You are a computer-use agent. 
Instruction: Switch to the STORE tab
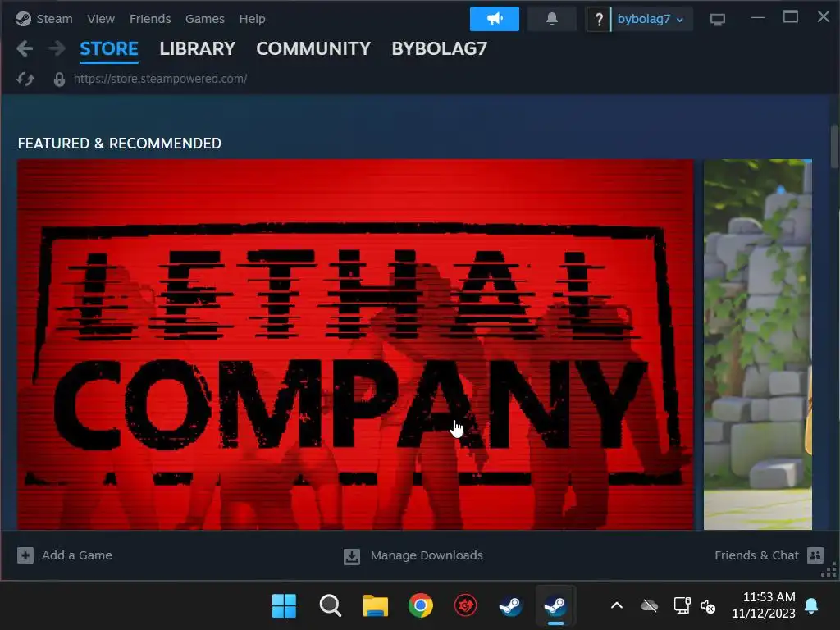[109, 48]
